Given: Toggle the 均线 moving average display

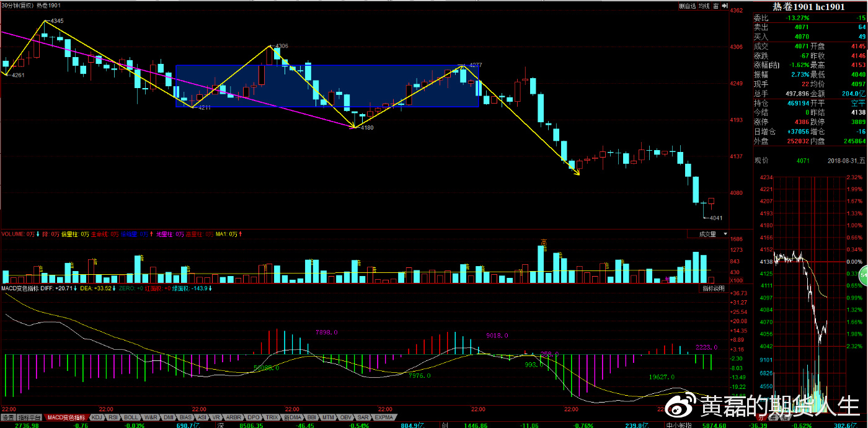Looking at the screenshot, I should click(703, 6).
